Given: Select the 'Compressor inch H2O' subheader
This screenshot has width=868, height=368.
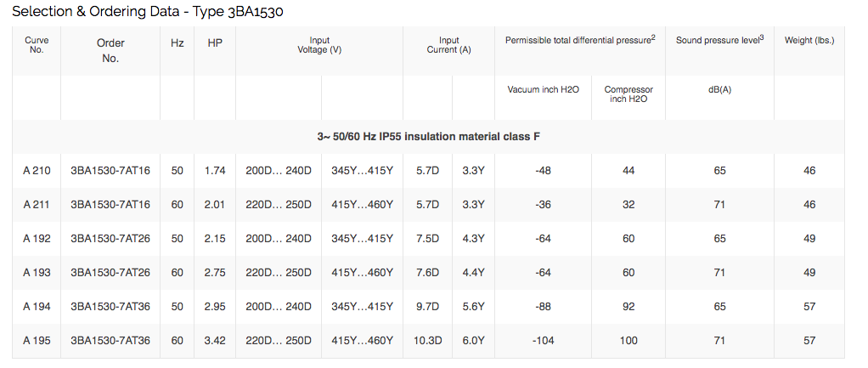Looking at the screenshot, I should click(628, 93).
